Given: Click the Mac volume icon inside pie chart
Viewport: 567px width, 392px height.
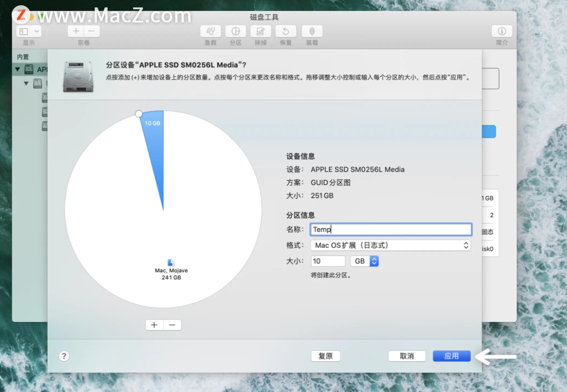Looking at the screenshot, I should (x=171, y=263).
